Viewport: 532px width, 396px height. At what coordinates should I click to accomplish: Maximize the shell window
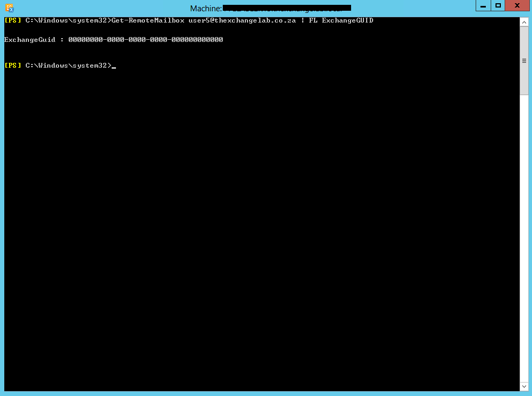click(x=498, y=6)
